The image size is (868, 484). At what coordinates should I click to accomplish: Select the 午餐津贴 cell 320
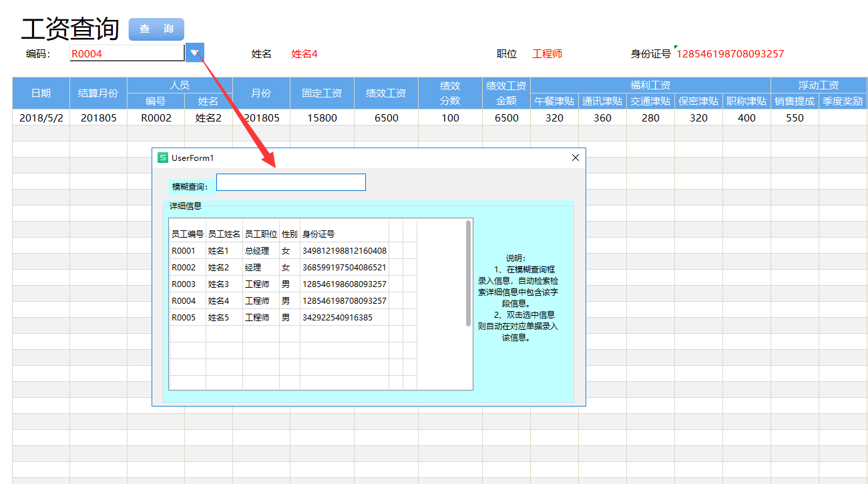coord(555,117)
